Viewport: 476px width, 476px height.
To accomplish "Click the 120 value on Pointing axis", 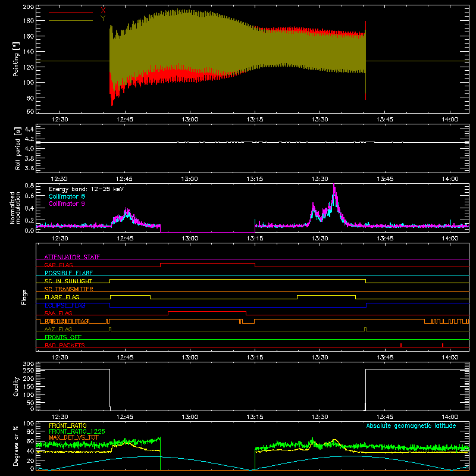I will (x=29, y=67).
